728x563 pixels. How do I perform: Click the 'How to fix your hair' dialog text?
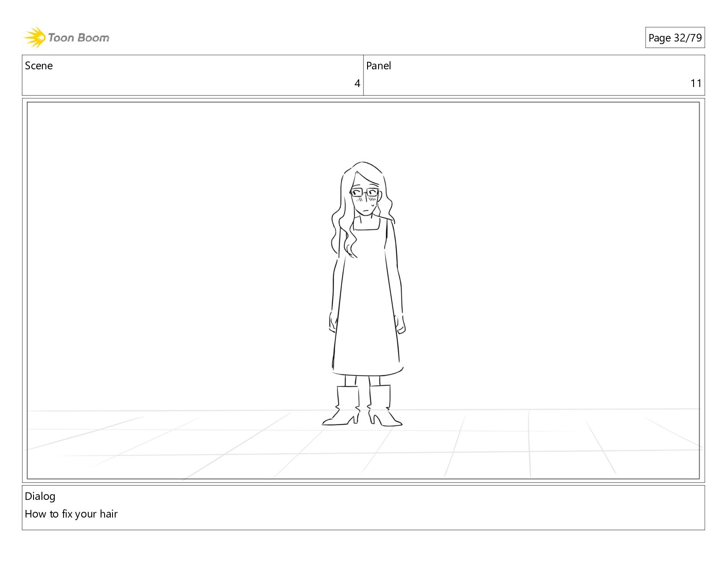click(x=71, y=514)
